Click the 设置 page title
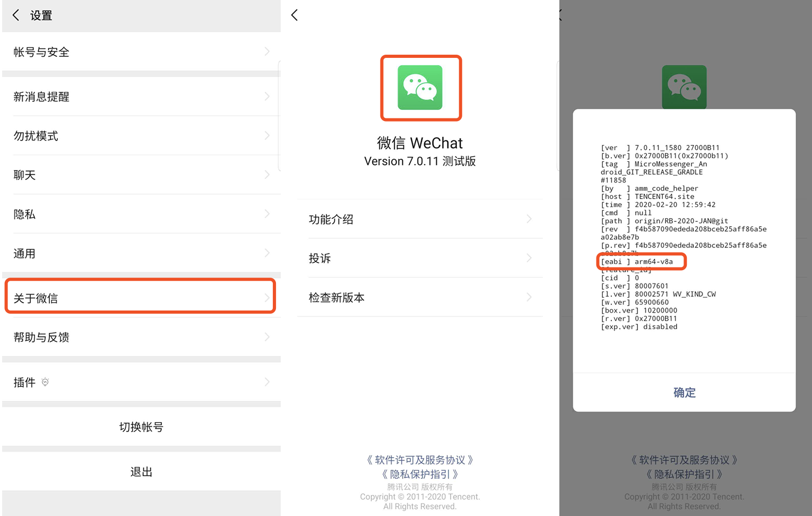Viewport: 812px width, 516px height. pyautogui.click(x=41, y=15)
